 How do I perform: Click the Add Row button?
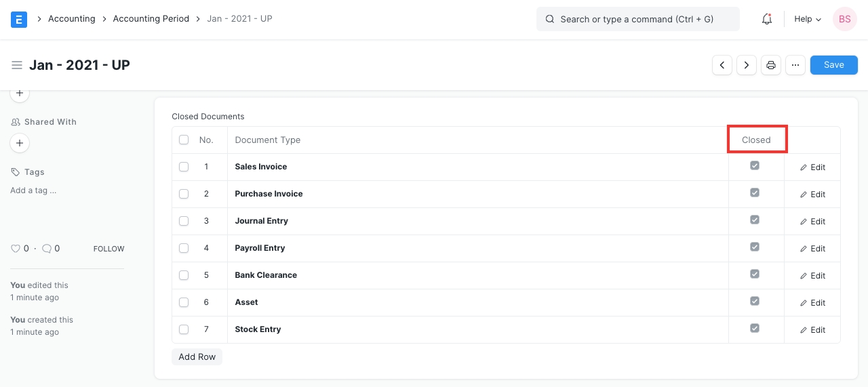coord(197,357)
